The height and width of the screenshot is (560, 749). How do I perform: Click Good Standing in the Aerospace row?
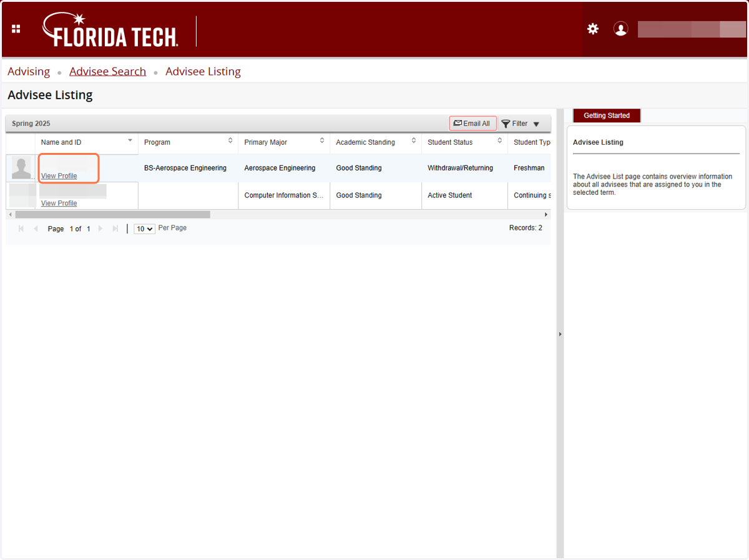click(359, 168)
